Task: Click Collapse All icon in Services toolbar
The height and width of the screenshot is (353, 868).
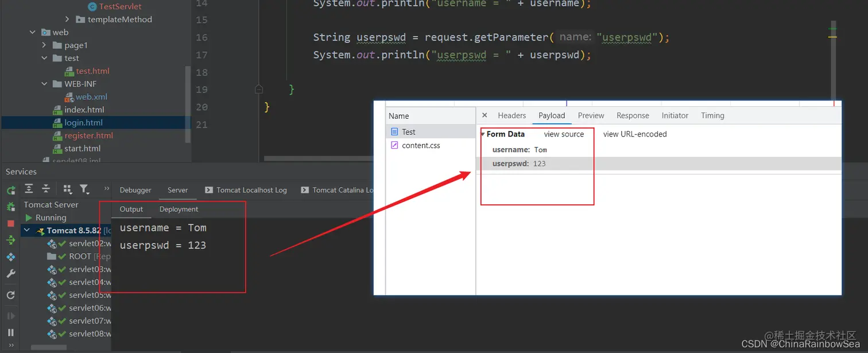Action: pos(46,189)
